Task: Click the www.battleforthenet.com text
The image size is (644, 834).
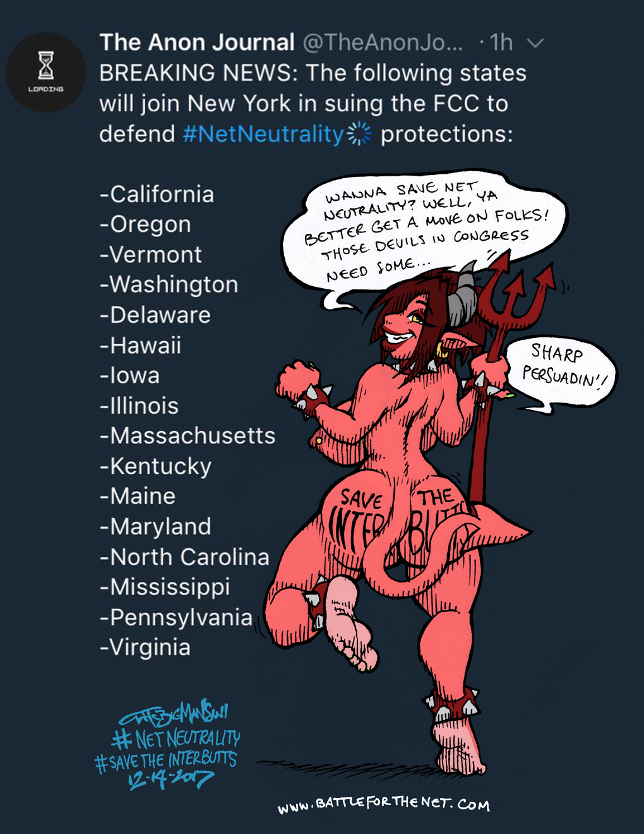Action: coord(384,804)
